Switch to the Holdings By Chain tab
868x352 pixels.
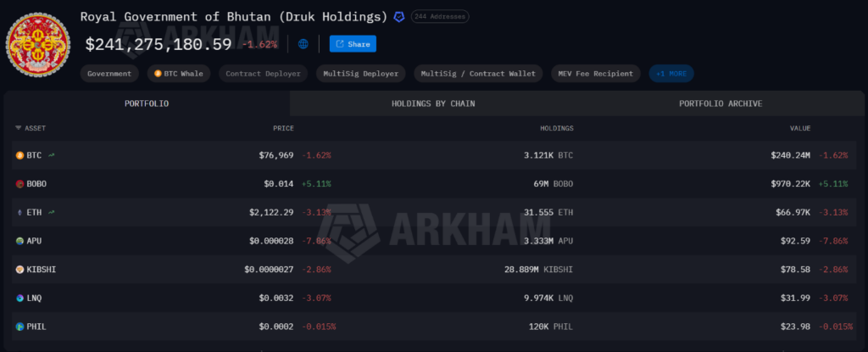(433, 103)
